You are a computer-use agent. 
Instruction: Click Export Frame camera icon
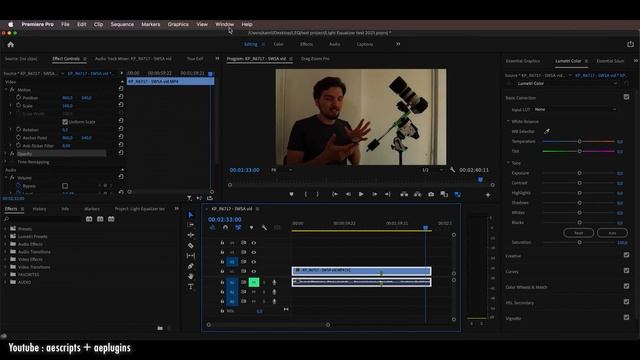[x=431, y=195]
